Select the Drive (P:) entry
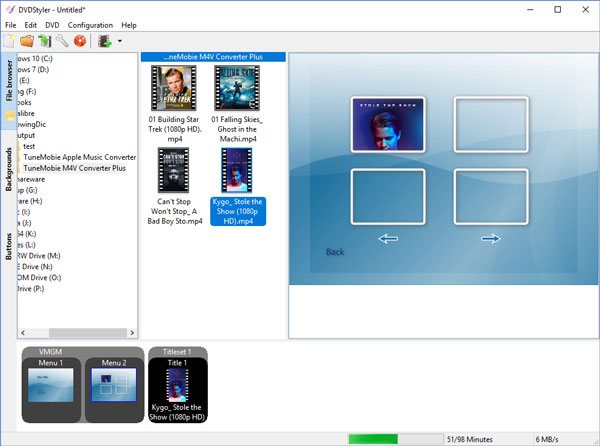The width and height of the screenshot is (600, 446). [x=31, y=288]
